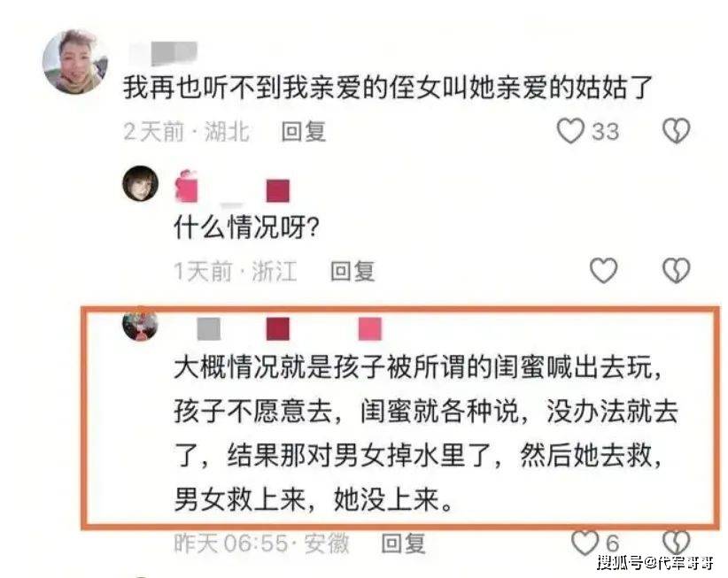Open the blurred username of top commenter
This screenshot has width=728, height=578.
(x=164, y=53)
